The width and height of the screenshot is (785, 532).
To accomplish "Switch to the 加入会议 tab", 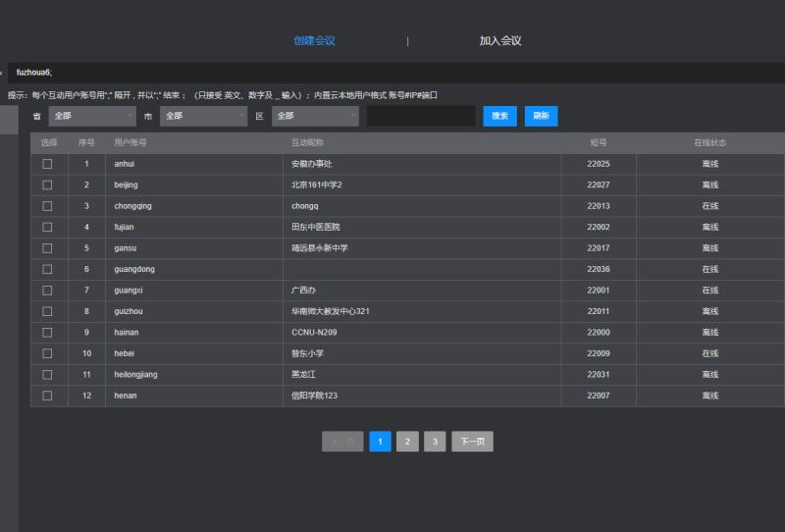I will click(500, 41).
